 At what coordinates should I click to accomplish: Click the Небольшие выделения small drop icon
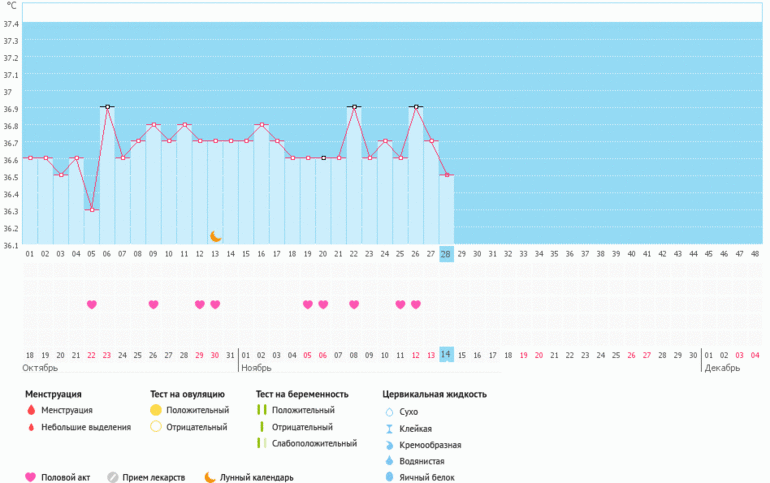pos(30,427)
